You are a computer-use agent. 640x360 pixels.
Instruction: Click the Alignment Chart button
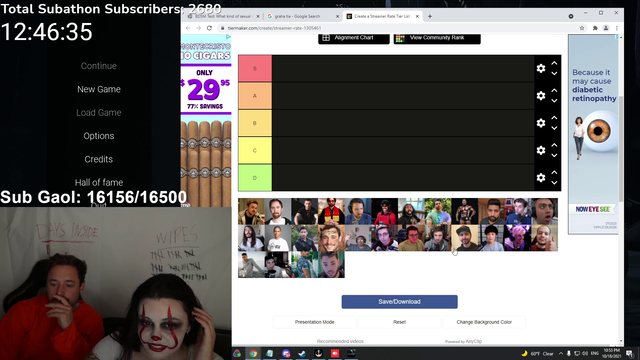click(353, 38)
